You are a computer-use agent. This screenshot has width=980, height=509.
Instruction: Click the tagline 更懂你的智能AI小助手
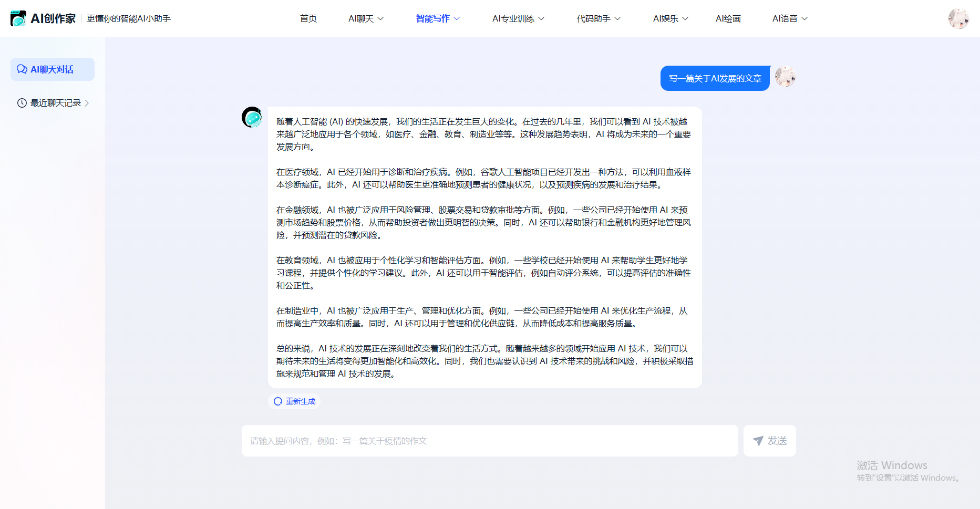coord(129,18)
